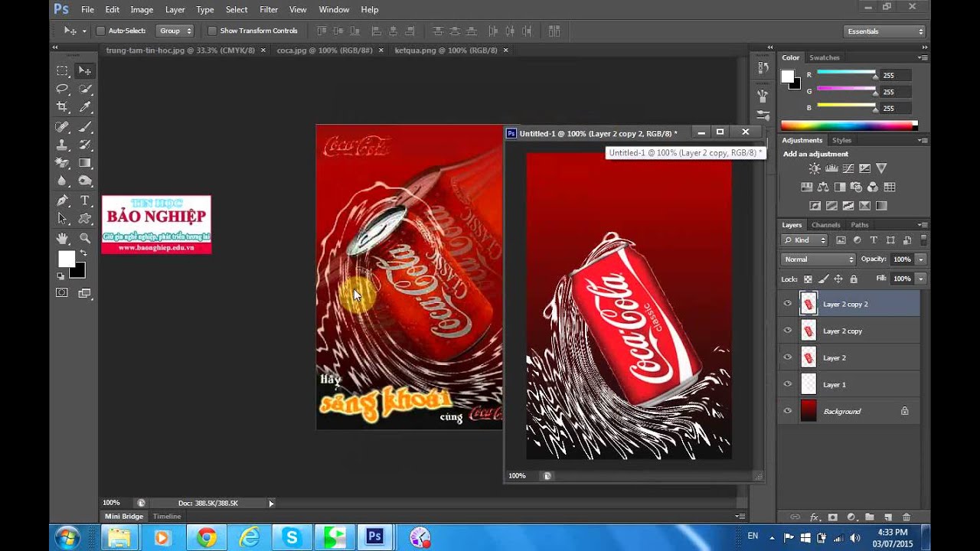Toggle lock transparent pixels

[808, 279]
